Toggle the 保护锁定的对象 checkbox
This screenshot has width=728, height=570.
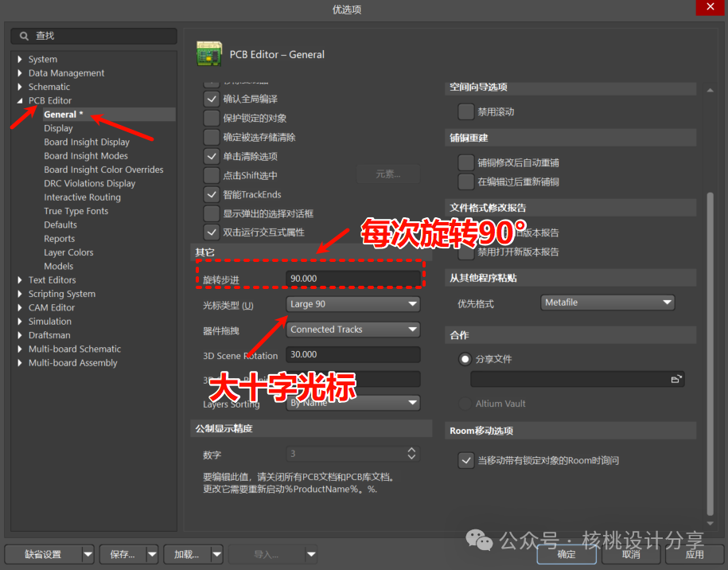212,118
